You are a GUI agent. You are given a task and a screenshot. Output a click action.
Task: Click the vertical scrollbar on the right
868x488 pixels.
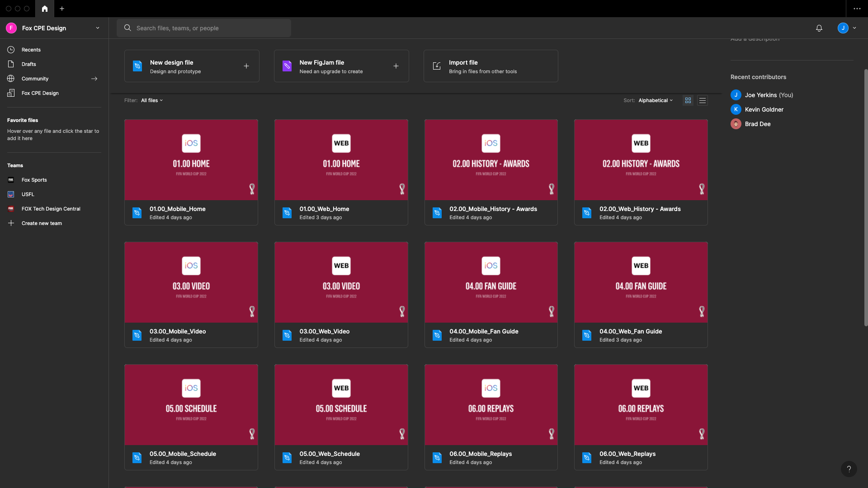pyautogui.click(x=865, y=197)
